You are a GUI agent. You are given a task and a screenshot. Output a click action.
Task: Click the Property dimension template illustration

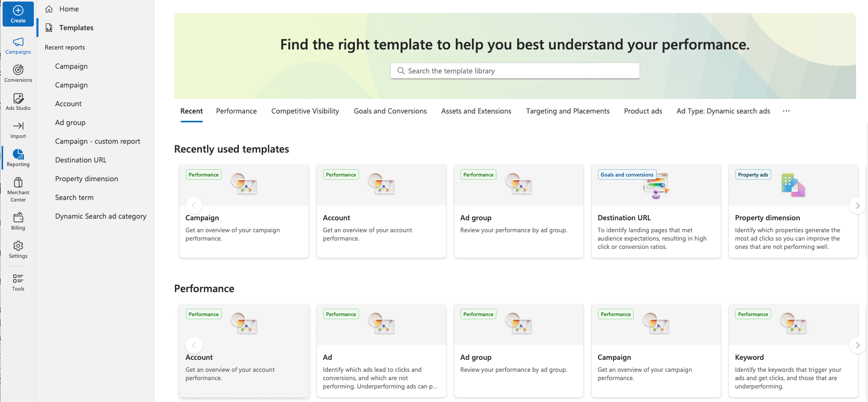793,185
